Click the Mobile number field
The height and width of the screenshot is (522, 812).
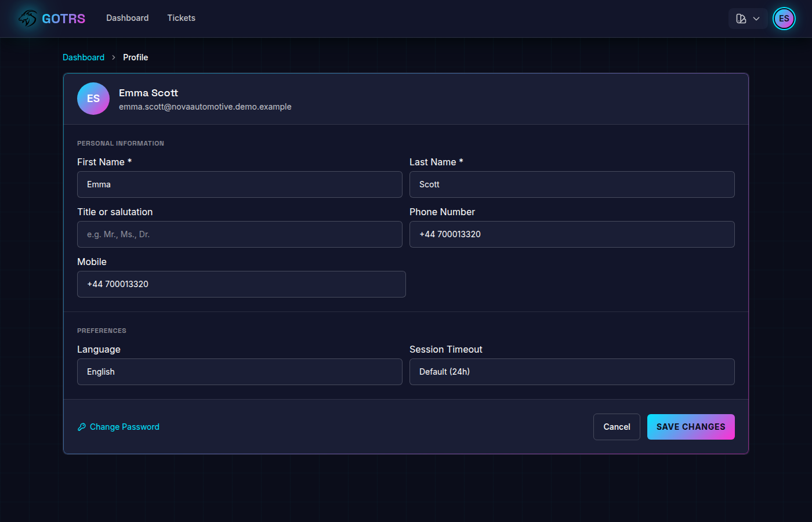[x=241, y=284]
